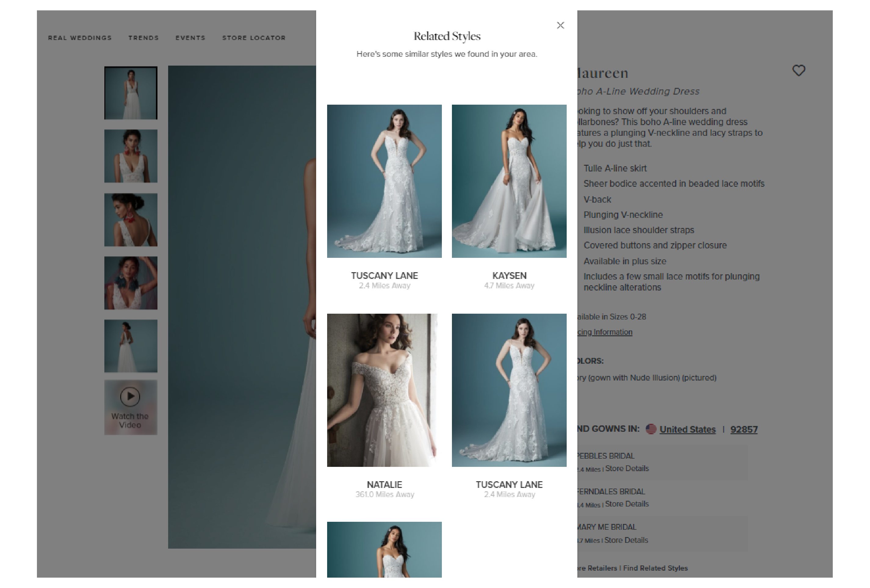
Task: Click the United States flag icon
Action: pos(651,429)
